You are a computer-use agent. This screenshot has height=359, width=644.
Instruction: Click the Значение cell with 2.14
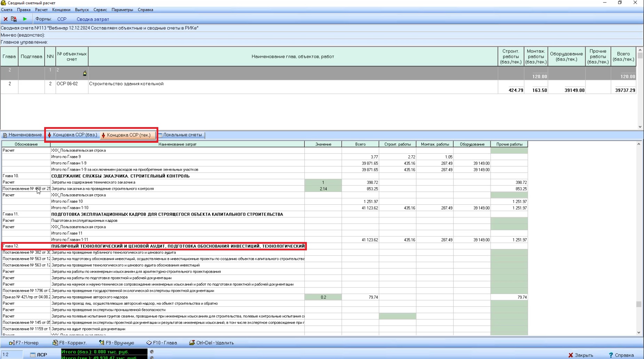point(323,189)
